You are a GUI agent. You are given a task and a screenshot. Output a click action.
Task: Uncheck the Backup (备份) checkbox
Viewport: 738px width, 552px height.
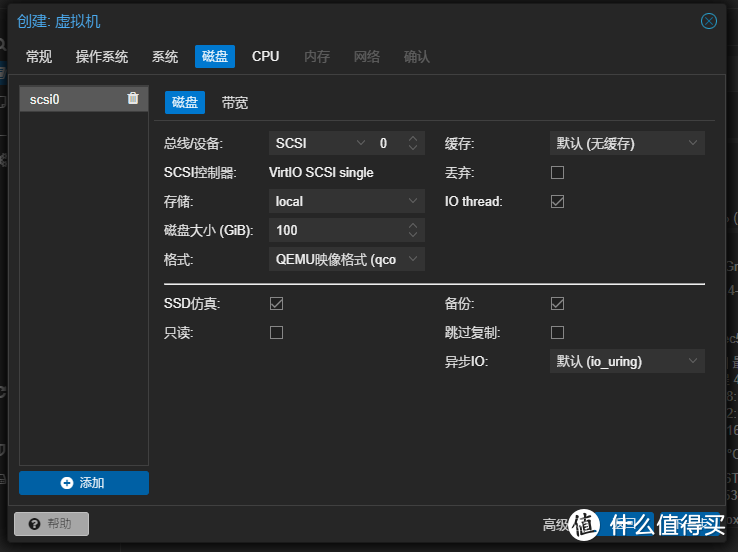coord(558,303)
